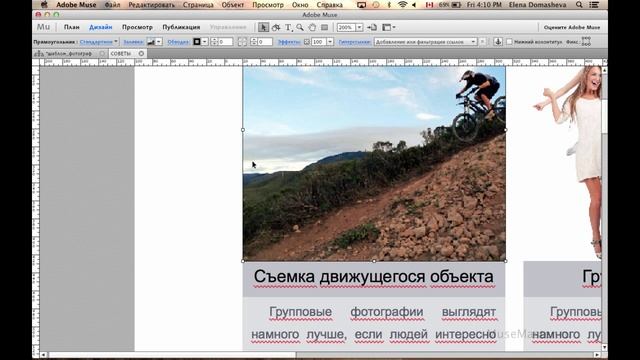Open the opacity 100 dropdown arrow
Screen dimensions: 640x360
point(330,42)
